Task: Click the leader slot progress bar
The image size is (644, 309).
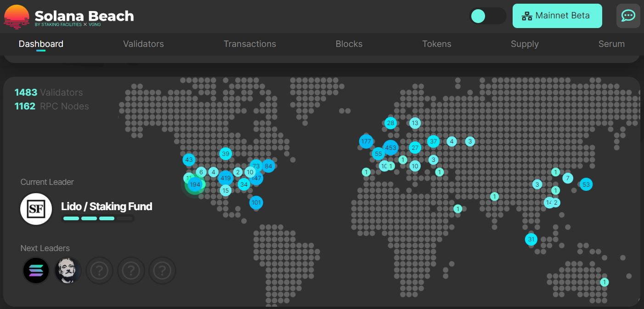Action: pyautogui.click(x=98, y=218)
